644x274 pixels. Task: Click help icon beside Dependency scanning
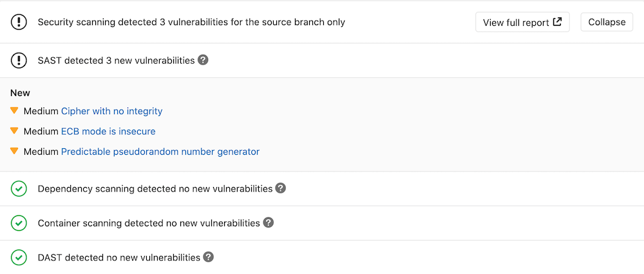point(280,188)
